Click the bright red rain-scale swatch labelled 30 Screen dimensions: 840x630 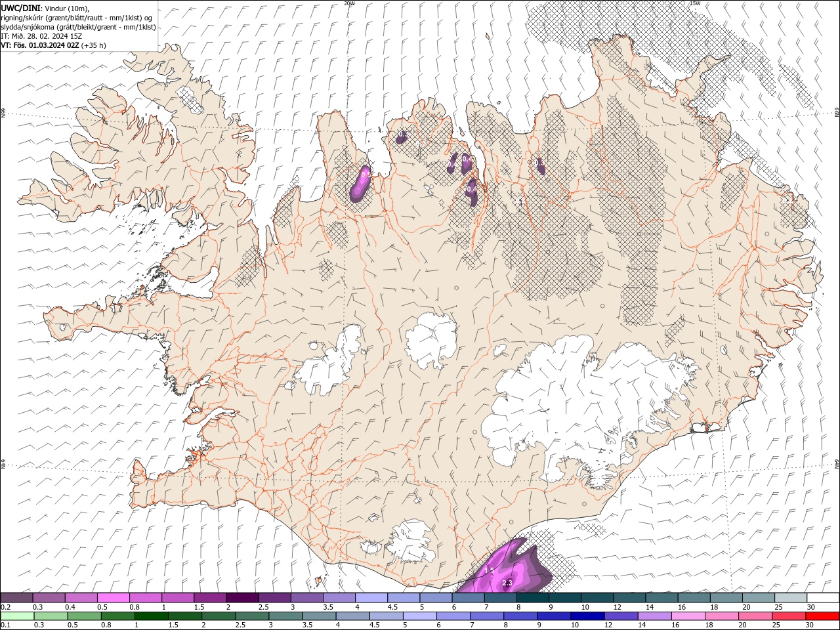tap(822, 616)
